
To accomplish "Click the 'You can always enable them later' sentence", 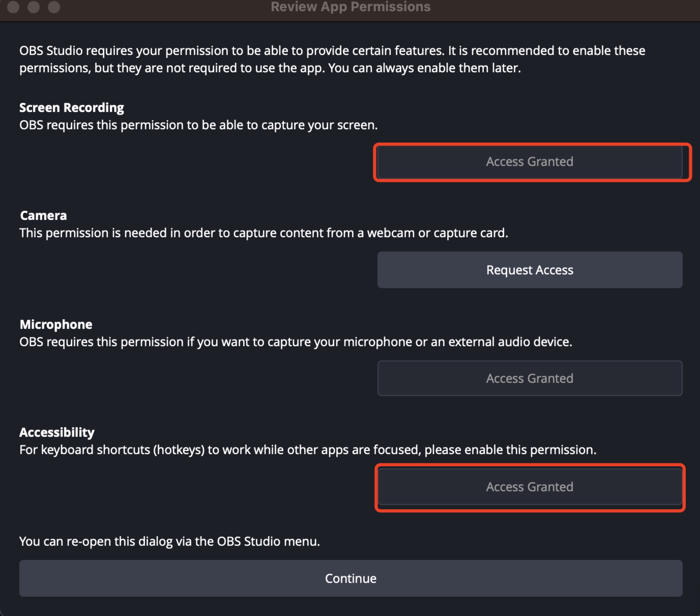I will point(424,68).
